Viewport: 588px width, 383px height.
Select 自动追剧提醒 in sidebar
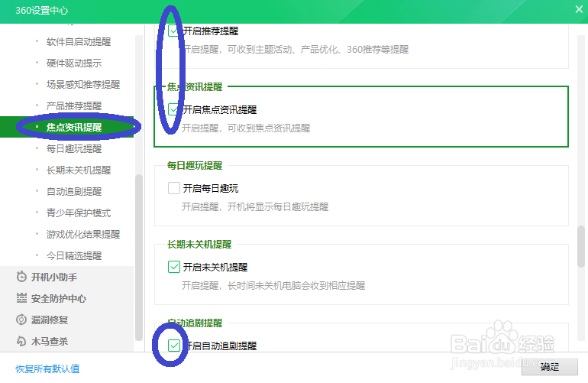click(x=74, y=191)
